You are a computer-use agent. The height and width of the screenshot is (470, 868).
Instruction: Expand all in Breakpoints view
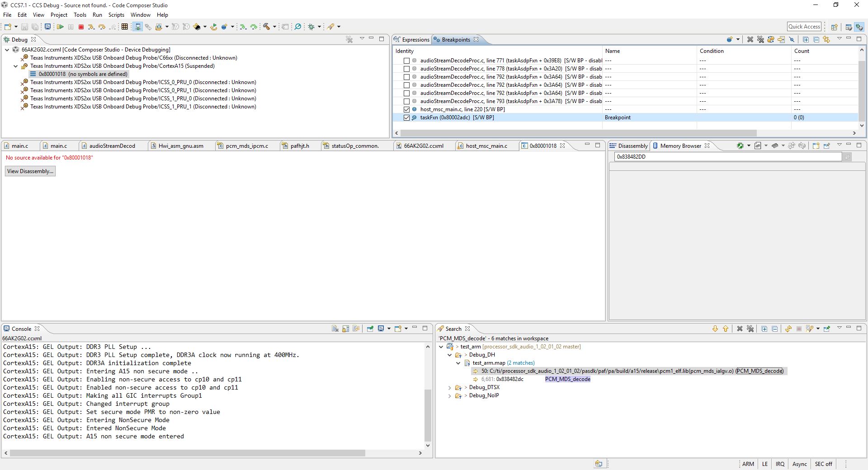pos(806,39)
